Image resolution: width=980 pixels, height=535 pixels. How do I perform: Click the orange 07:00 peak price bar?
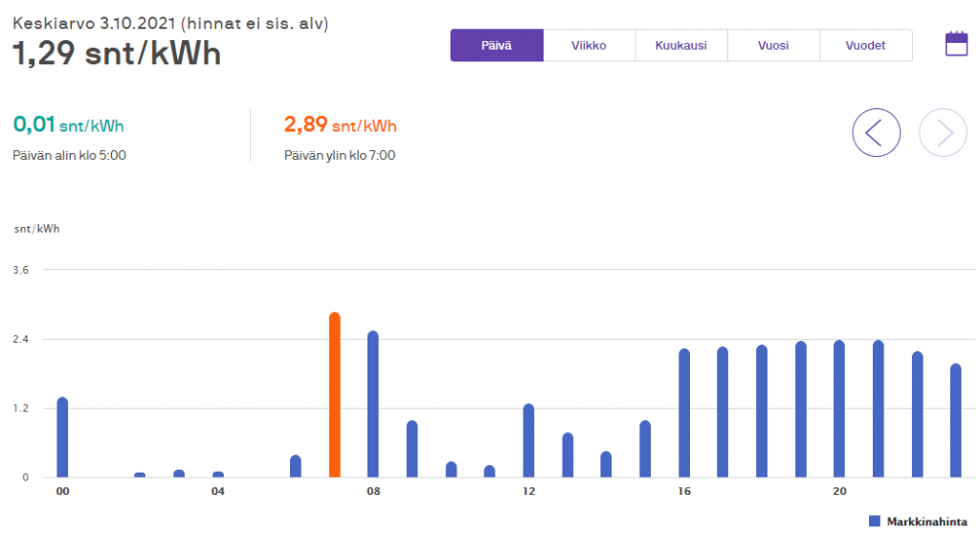(335, 394)
